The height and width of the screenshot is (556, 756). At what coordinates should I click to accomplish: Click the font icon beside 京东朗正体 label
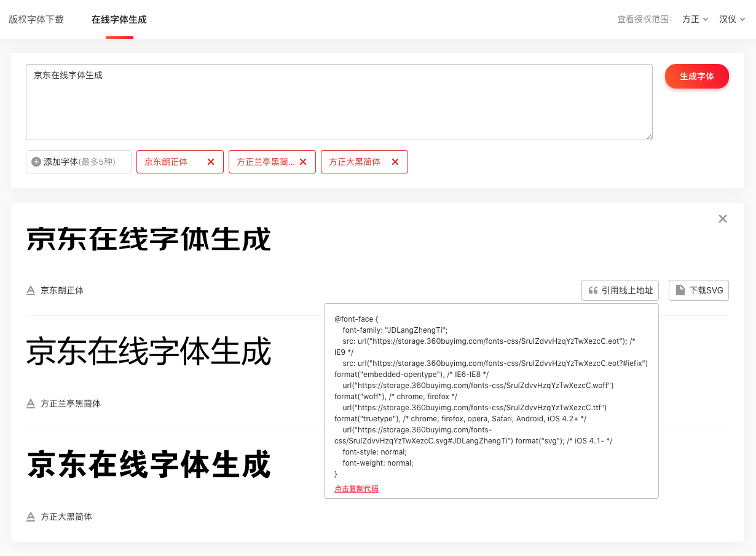pyautogui.click(x=31, y=290)
